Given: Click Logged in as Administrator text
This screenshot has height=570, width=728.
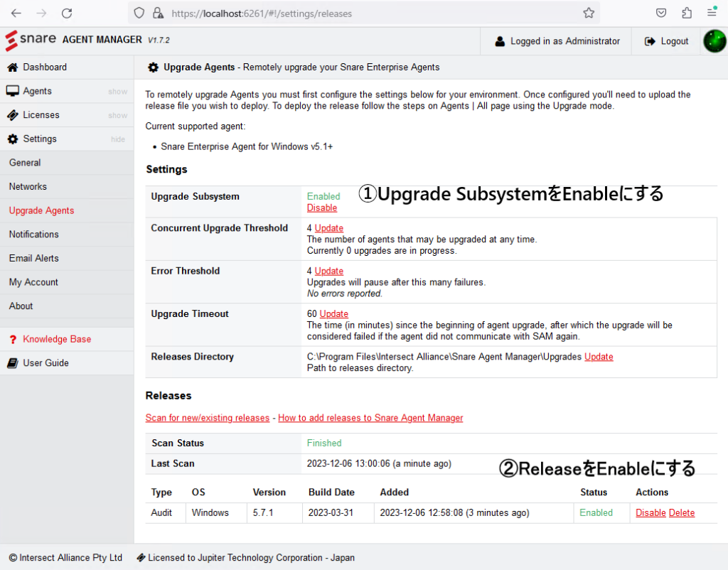Looking at the screenshot, I should coord(565,41).
